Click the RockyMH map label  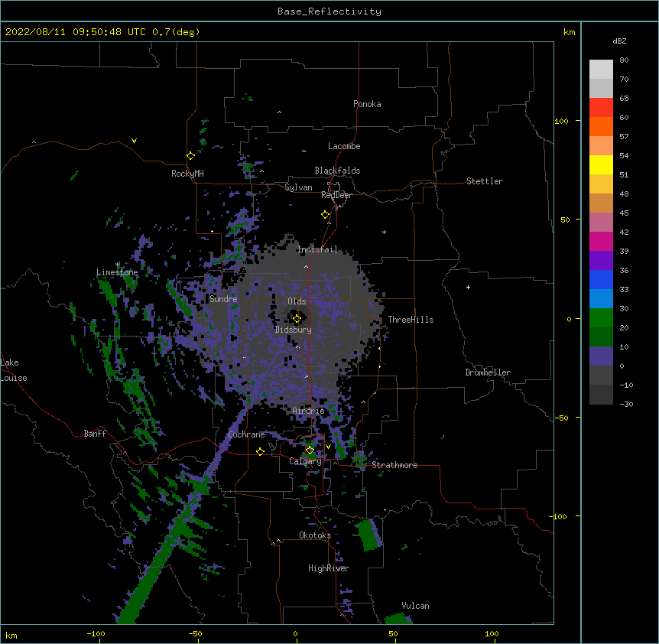[187, 174]
